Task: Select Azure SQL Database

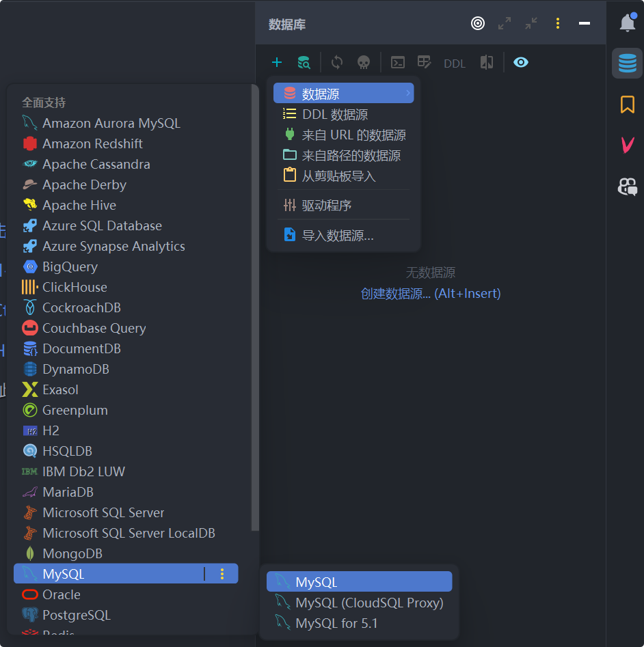Action: coord(126,225)
